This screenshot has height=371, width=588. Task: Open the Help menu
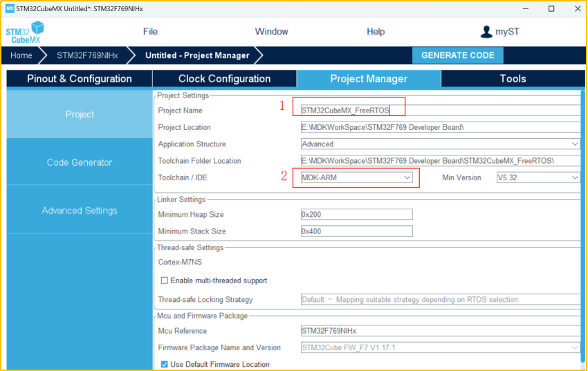point(376,32)
